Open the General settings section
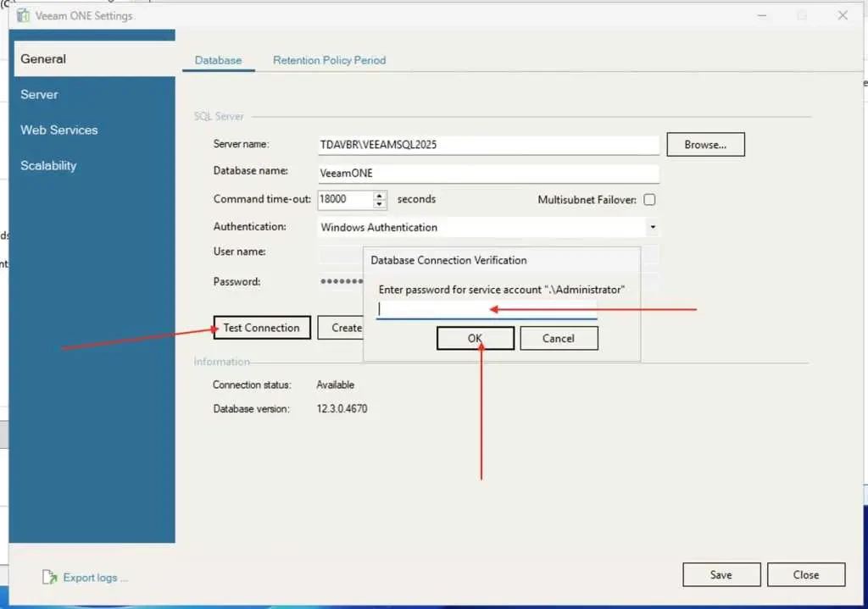This screenshot has height=609, width=868. [x=94, y=58]
